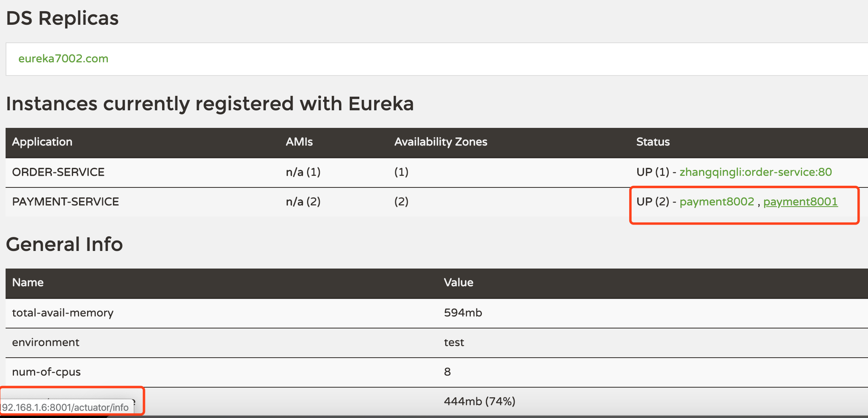This screenshot has height=418, width=868.
Task: Select the num-of-cpus row name
Action: tap(46, 372)
